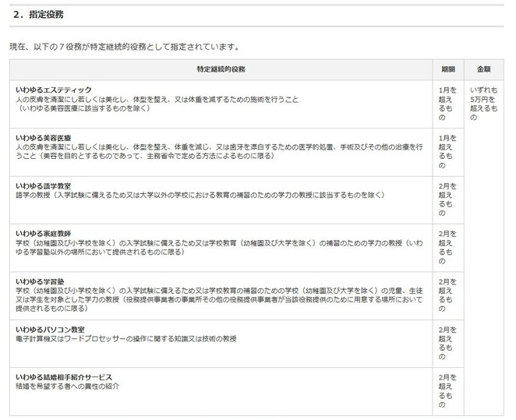Click the '2月を超えるもの' cell in 家庭教師 row
The width and height of the screenshot is (516, 420).
pyautogui.click(x=448, y=247)
